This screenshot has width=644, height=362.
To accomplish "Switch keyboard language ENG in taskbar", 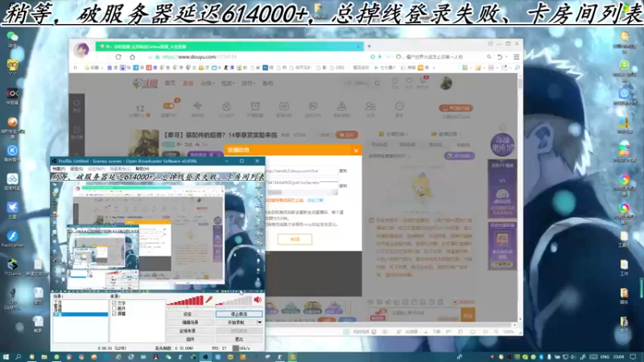I will (x=605, y=357).
